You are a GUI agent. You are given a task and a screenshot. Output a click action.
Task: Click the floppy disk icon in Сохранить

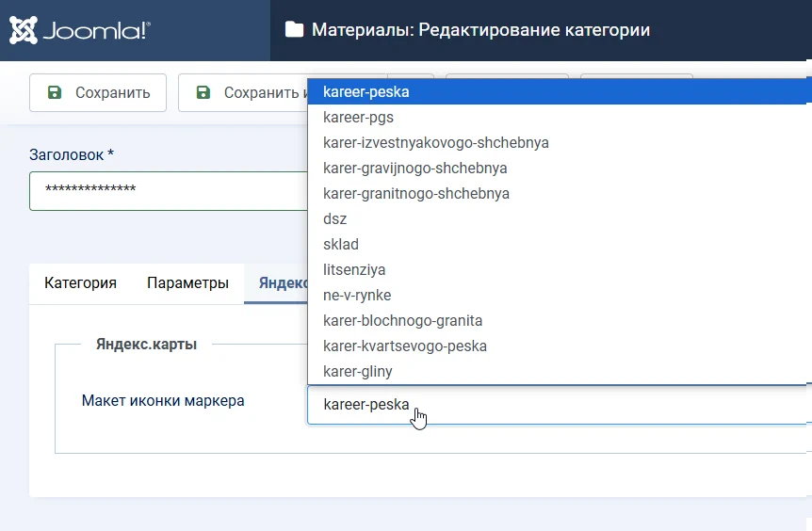tap(55, 92)
